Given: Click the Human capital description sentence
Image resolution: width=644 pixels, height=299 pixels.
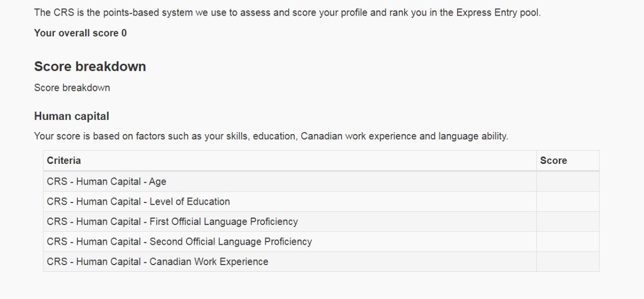Looking at the screenshot, I should point(271,137).
